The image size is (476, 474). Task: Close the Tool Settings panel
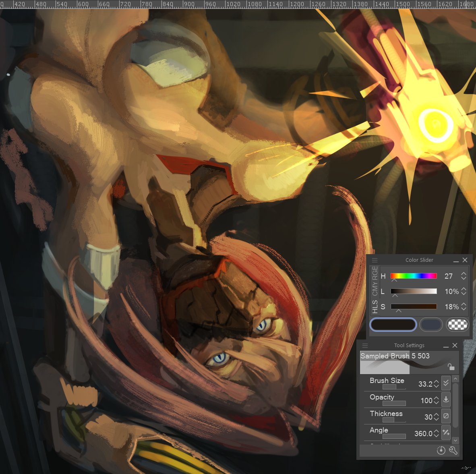[455, 345]
